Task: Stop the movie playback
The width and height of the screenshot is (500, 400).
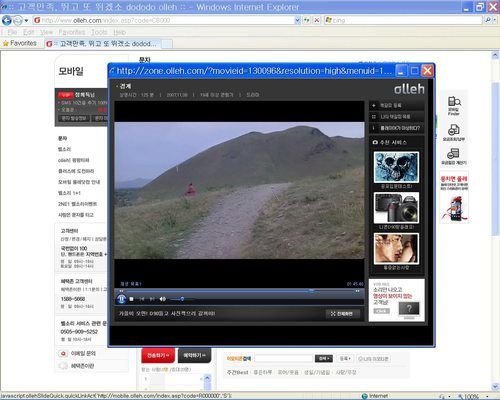Action: tap(131, 299)
